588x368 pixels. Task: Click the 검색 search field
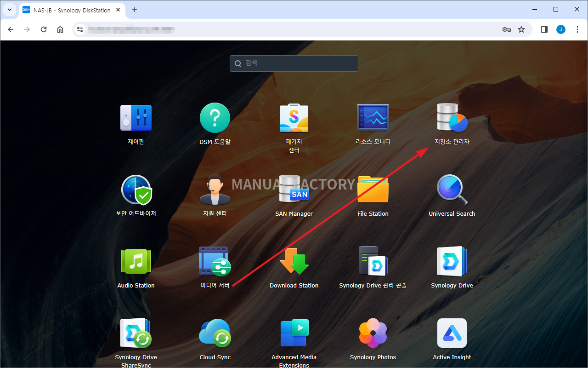click(x=294, y=63)
